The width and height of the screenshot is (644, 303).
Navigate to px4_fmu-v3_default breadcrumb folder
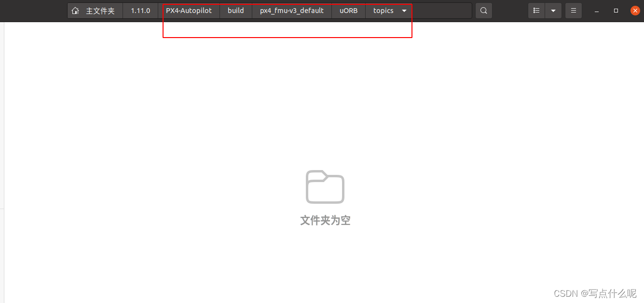292,11
